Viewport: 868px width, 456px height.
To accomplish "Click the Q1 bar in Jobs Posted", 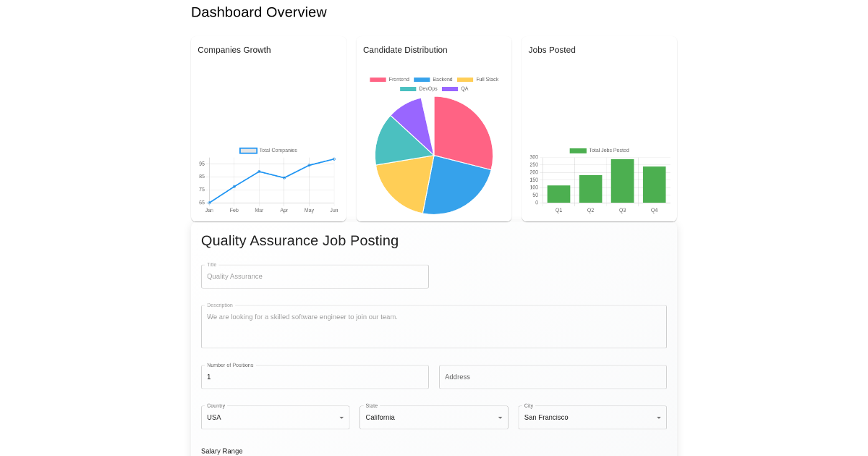I will click(558, 194).
